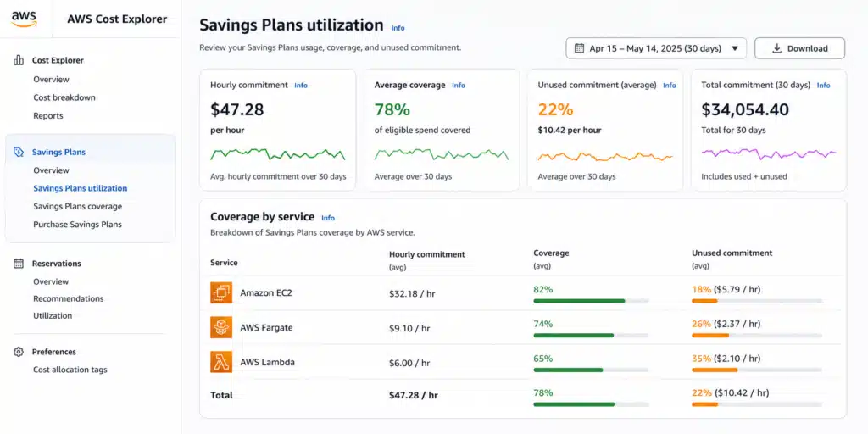Open Reports page

[x=48, y=115]
